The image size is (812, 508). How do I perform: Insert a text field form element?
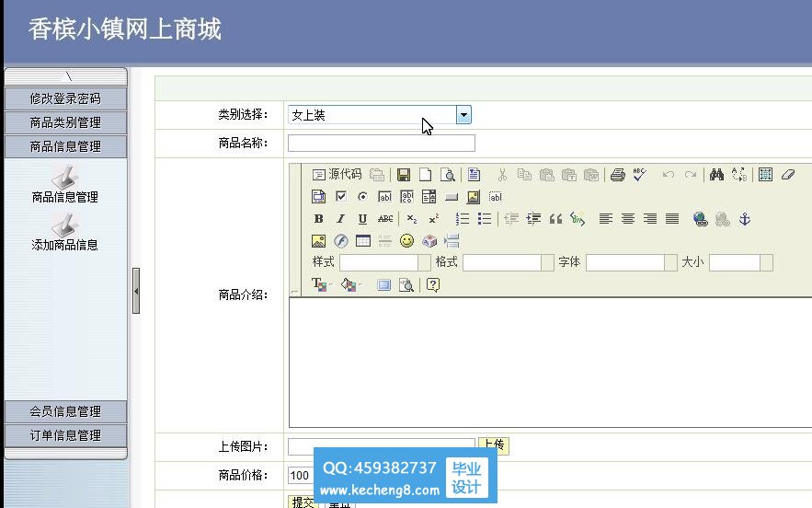pos(384,197)
